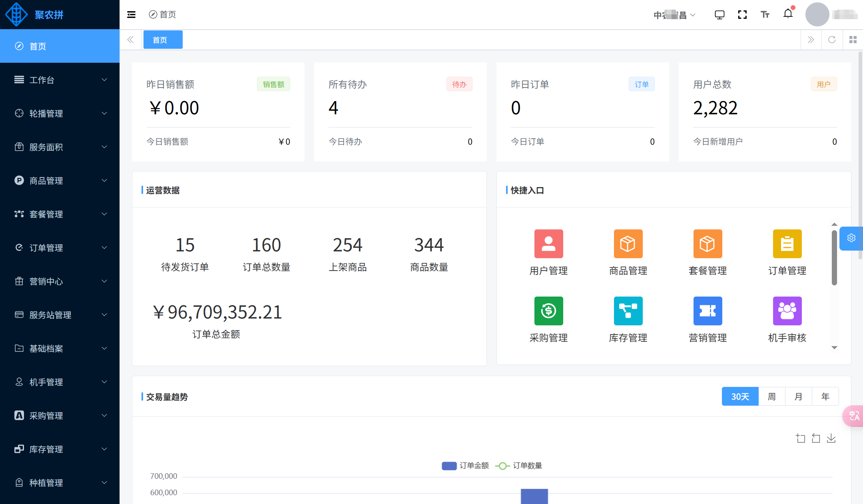Open the 用户管理 quick entry icon
Image resolution: width=863 pixels, height=504 pixels.
point(548,244)
